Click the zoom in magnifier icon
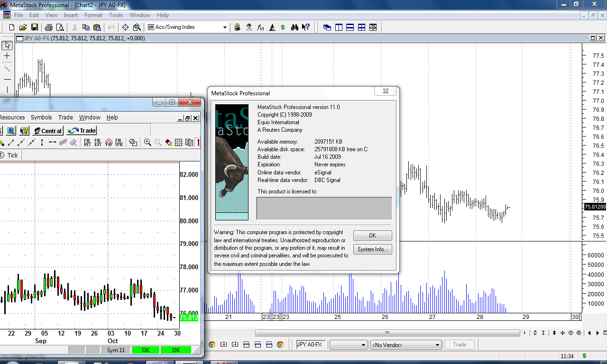This screenshot has height=364, width=607. point(147,143)
